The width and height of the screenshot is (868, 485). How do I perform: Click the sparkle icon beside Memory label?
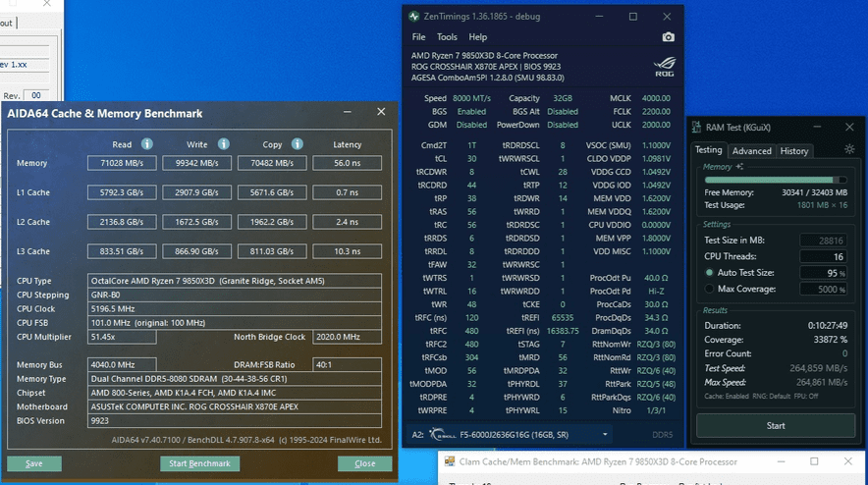[739, 167]
